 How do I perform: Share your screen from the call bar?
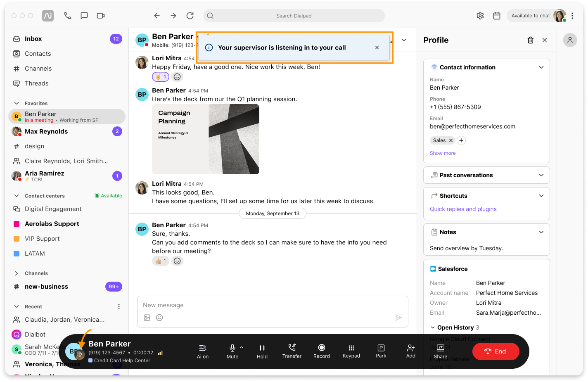tap(441, 351)
